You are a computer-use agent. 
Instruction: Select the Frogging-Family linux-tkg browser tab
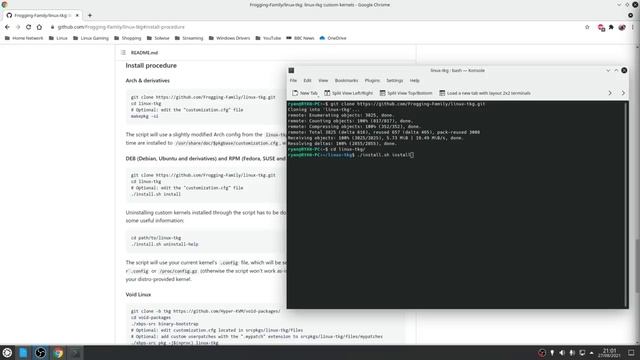click(x=42, y=16)
